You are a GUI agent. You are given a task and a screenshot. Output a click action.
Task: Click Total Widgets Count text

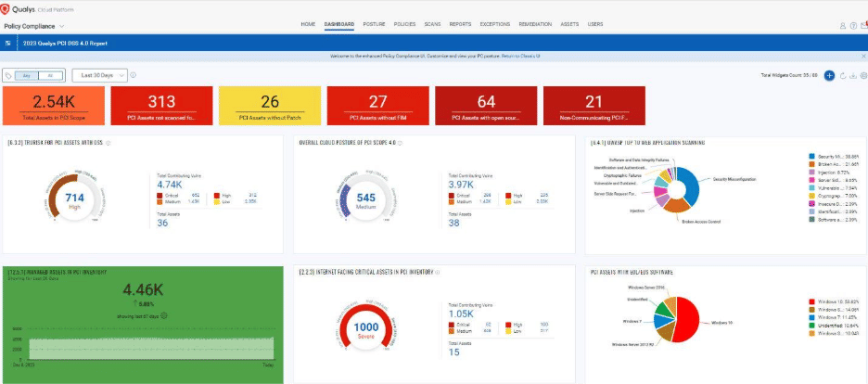point(790,75)
